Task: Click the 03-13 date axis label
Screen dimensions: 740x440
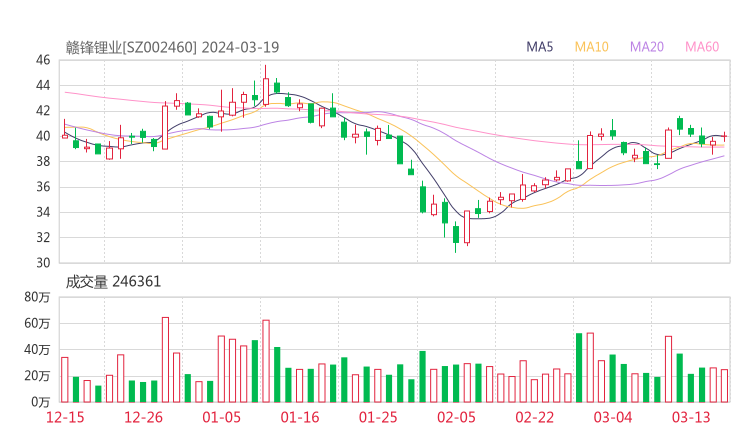Action: click(691, 417)
